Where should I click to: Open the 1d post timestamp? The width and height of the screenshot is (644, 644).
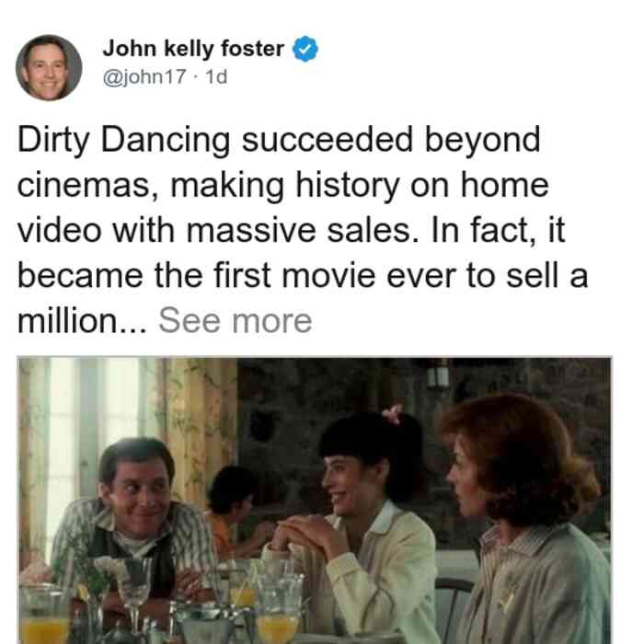tap(216, 76)
